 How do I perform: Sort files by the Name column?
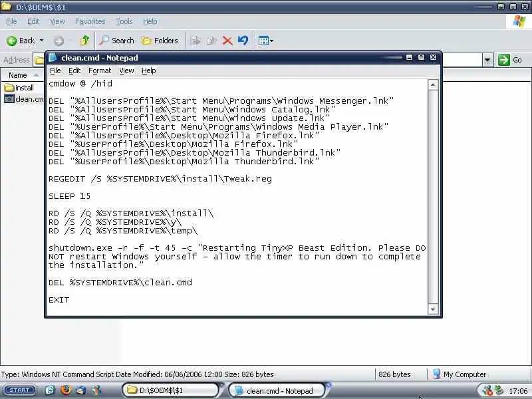(x=23, y=75)
